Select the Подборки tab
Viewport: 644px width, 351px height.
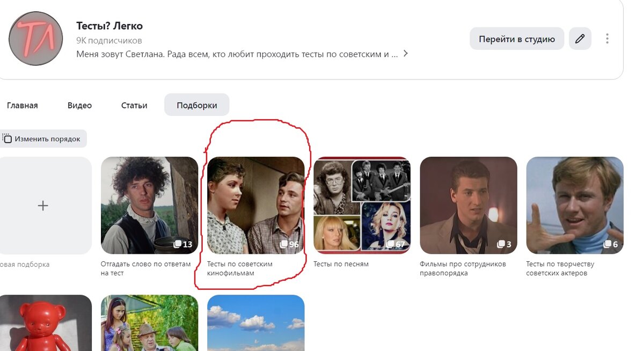[197, 105]
